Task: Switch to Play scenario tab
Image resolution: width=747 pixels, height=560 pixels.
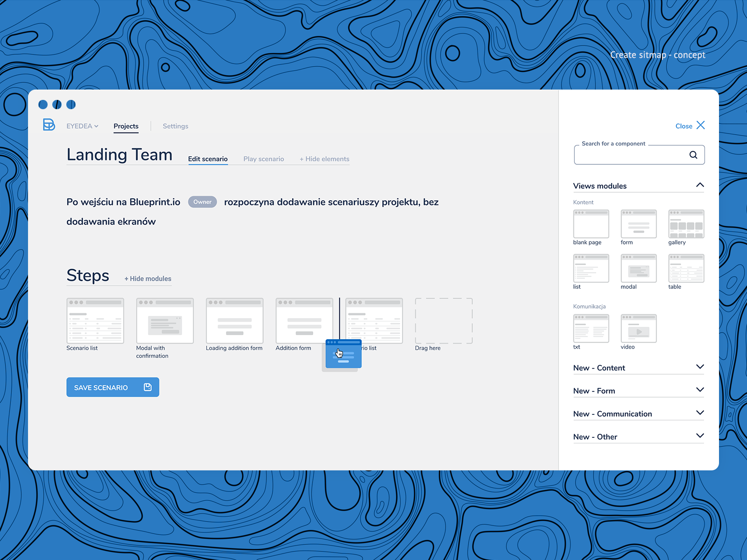Action: [264, 159]
